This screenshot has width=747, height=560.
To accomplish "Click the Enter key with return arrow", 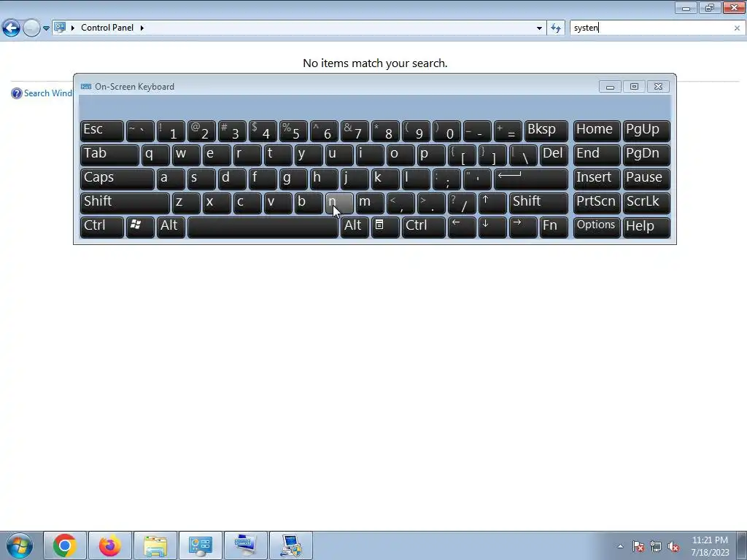I will tap(531, 179).
